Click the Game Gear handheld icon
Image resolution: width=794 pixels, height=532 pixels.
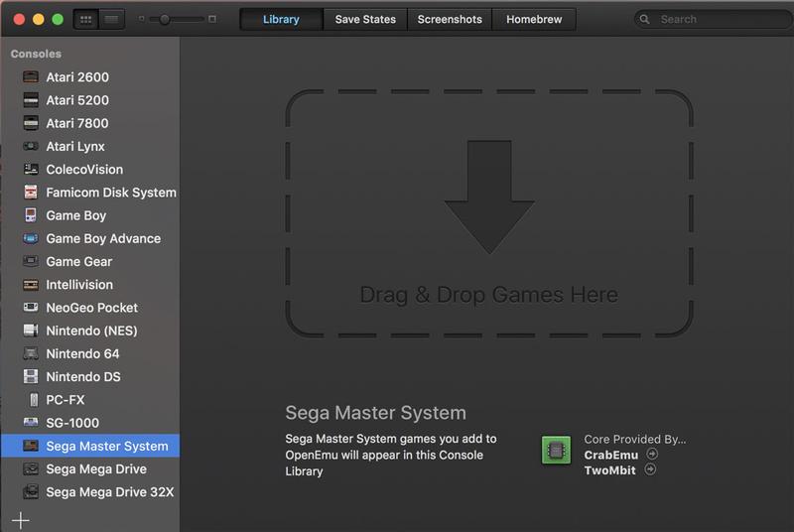click(31, 261)
